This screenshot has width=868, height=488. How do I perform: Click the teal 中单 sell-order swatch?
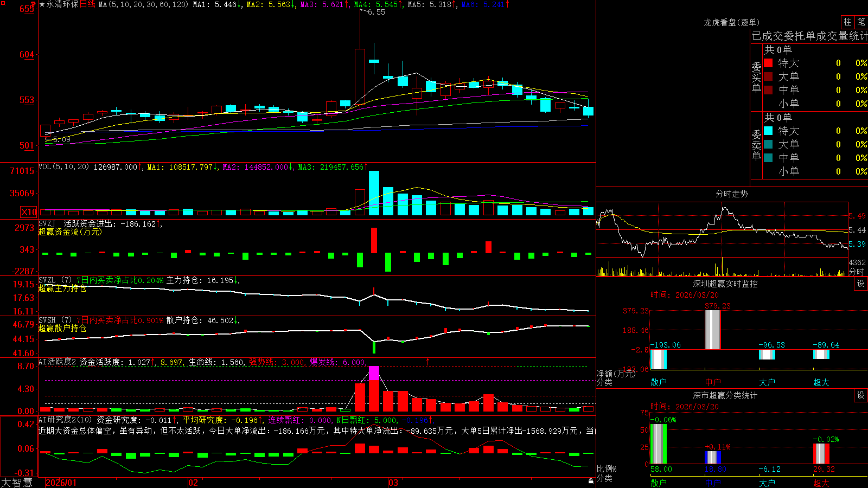(x=768, y=158)
